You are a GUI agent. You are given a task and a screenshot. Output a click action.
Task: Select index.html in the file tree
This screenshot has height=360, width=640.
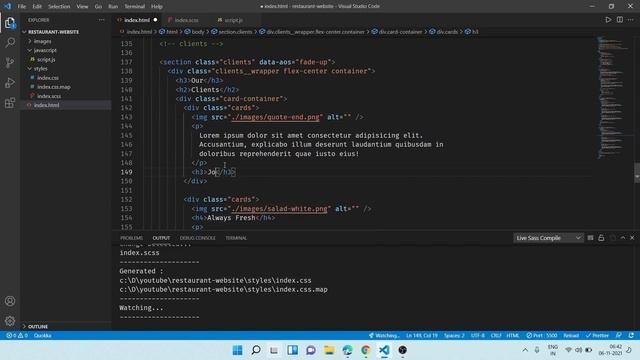coord(47,105)
